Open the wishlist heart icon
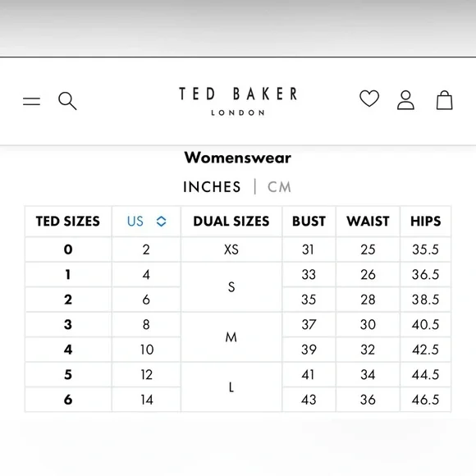This screenshot has height=476, width=476. point(369,98)
